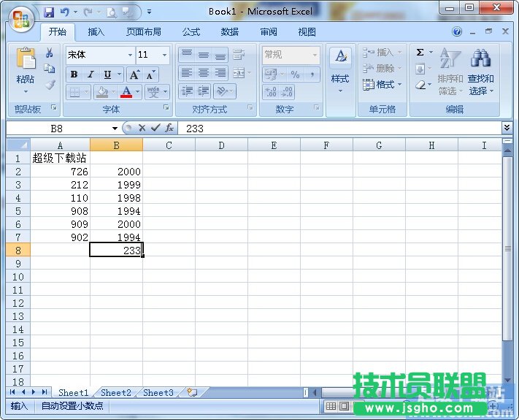Image resolution: width=519 pixels, height=420 pixels.
Task: Cancel cell entry with the X button
Action: [x=142, y=128]
